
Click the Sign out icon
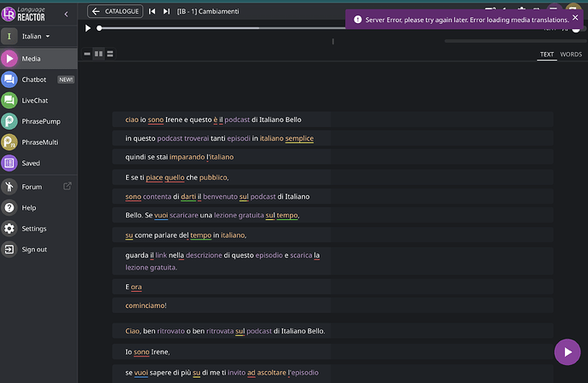[x=9, y=249]
